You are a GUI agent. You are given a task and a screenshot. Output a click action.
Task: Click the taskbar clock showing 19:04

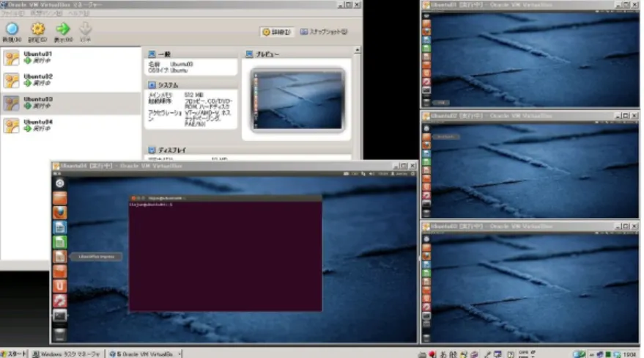click(x=629, y=354)
